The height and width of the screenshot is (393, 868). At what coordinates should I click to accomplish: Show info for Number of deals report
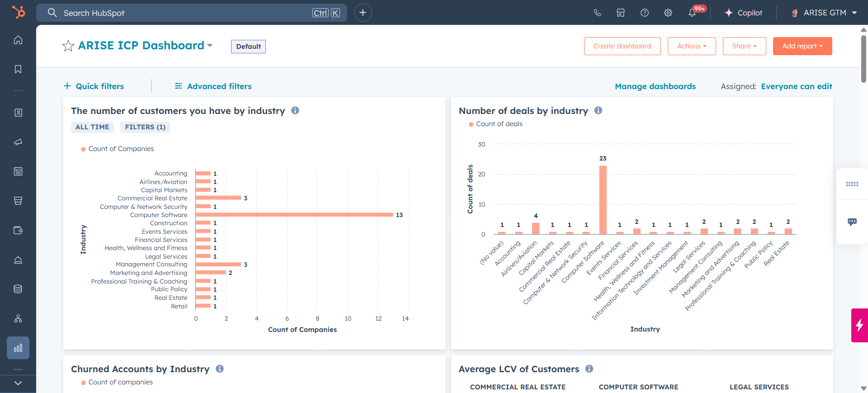pyautogui.click(x=598, y=110)
